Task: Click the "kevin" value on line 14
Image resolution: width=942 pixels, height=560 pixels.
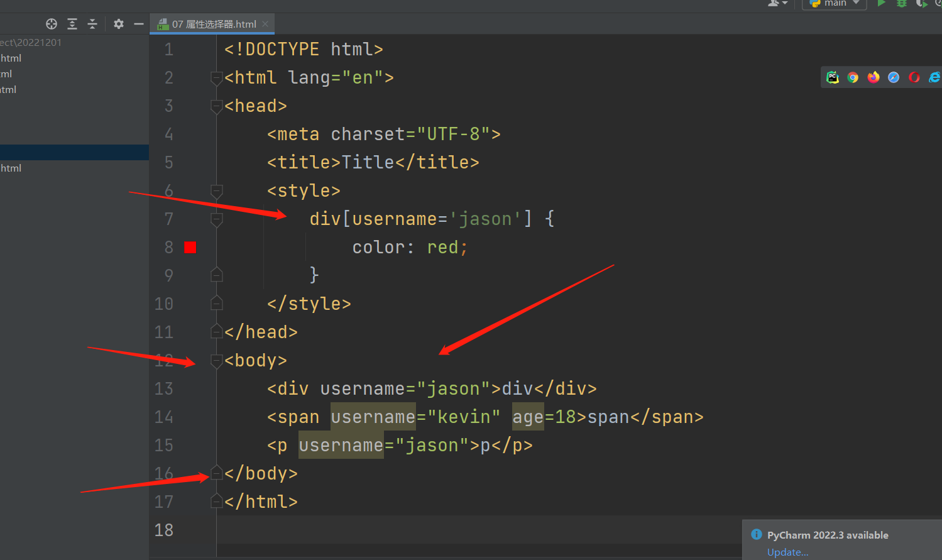Action: [464, 417]
